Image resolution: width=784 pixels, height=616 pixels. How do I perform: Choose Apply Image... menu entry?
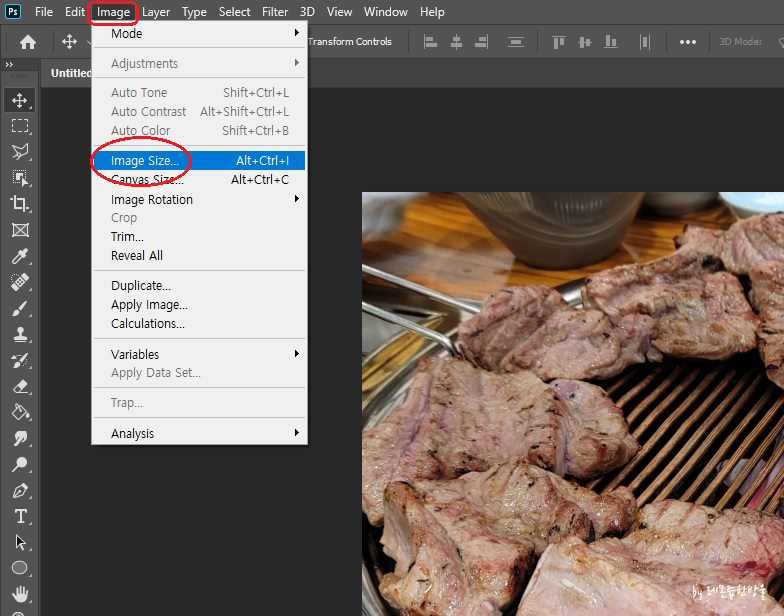pyautogui.click(x=200, y=304)
